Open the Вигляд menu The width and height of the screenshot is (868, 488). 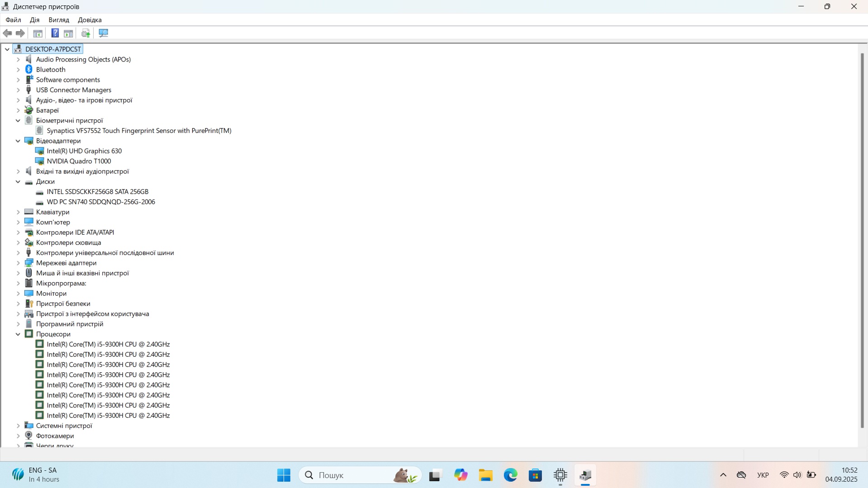[59, 20]
